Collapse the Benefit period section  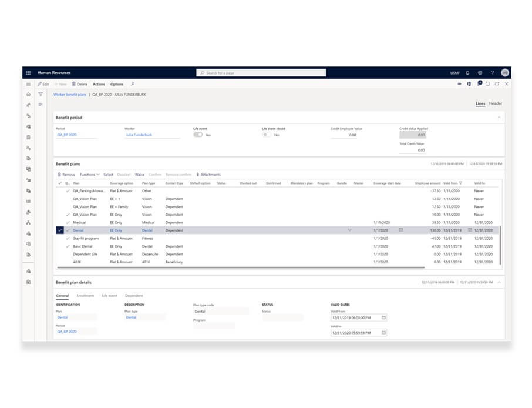pos(498,117)
